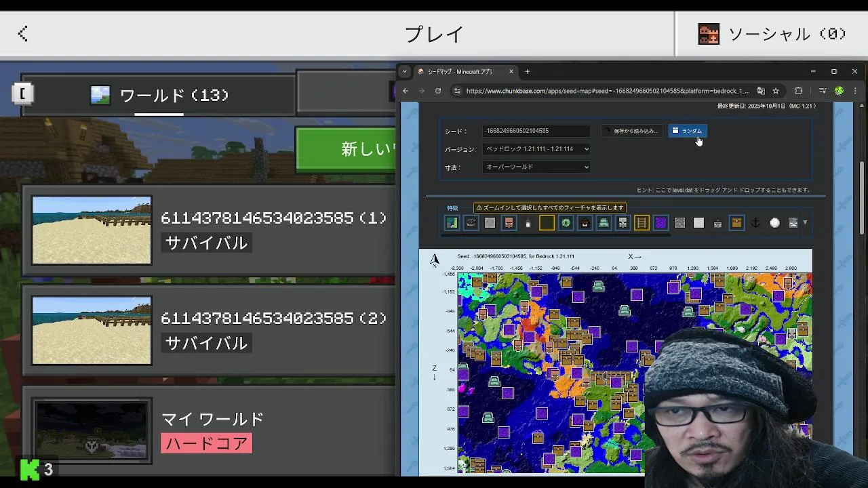Toggle the white block feature icon
Screen dimensions: 868x488
point(698,222)
